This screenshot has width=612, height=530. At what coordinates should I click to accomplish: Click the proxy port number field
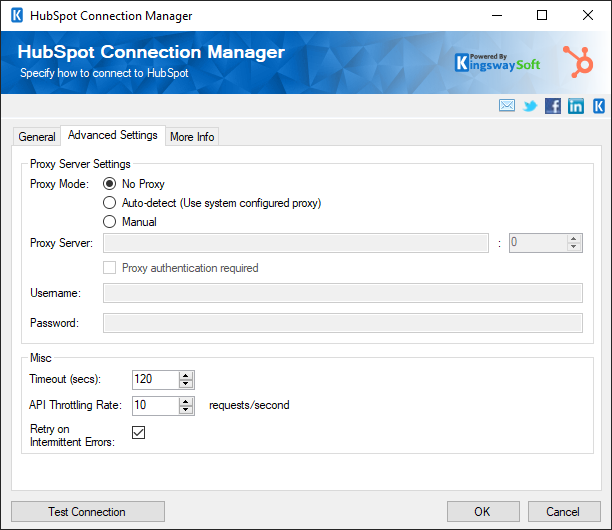coord(538,243)
